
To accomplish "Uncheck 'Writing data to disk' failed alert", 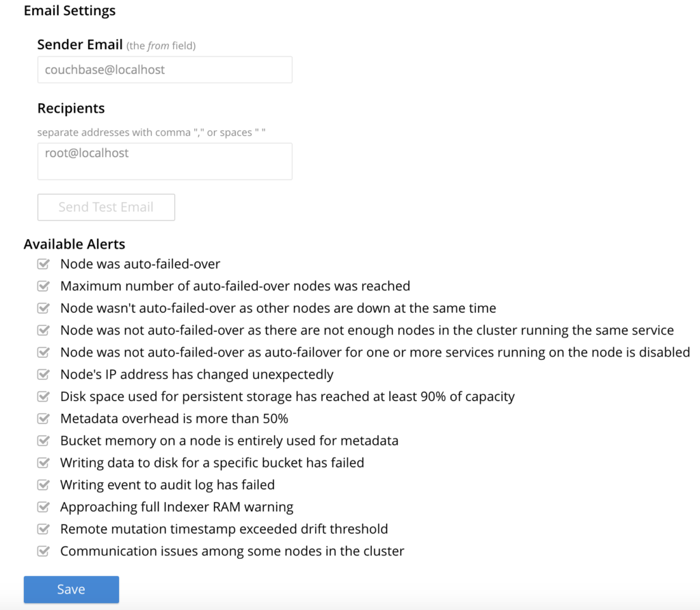I will click(43, 462).
